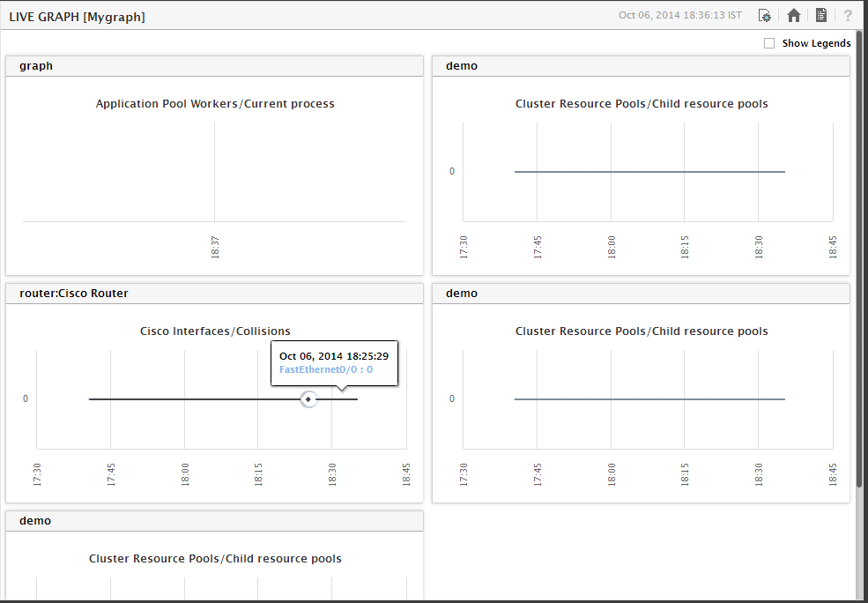This screenshot has width=868, height=603.
Task: Select the FastEthernet0/0 data point marker
Action: pos(308,399)
